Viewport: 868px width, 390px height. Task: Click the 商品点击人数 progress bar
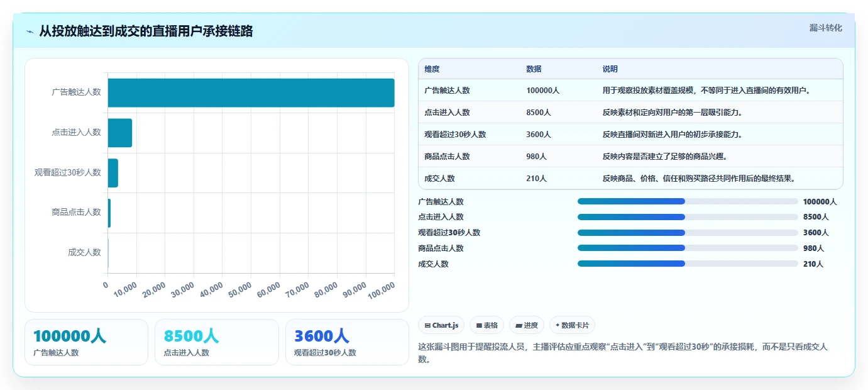688,248
